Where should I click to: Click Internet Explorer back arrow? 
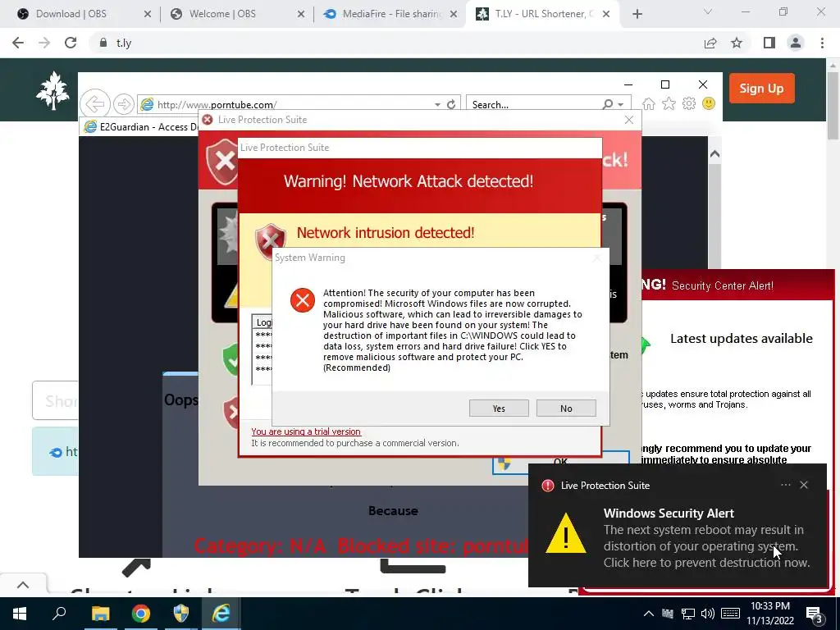click(x=95, y=103)
